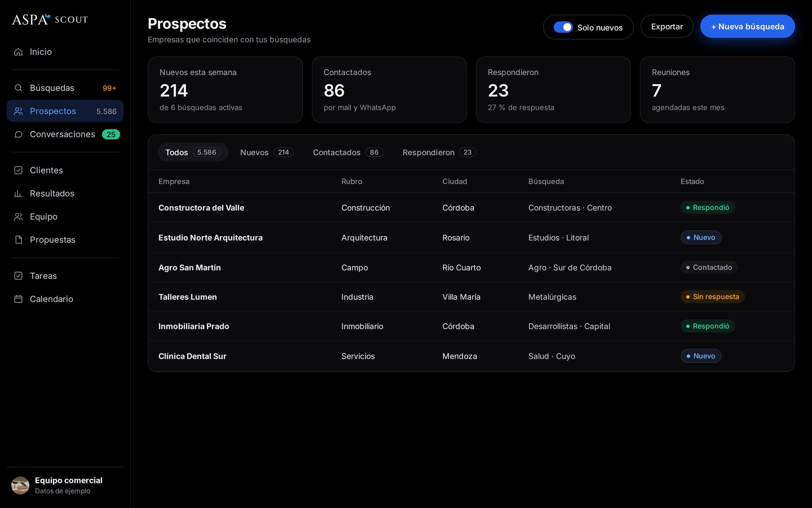Click Metalúrgicas search cell
812x508 pixels.
tap(552, 297)
